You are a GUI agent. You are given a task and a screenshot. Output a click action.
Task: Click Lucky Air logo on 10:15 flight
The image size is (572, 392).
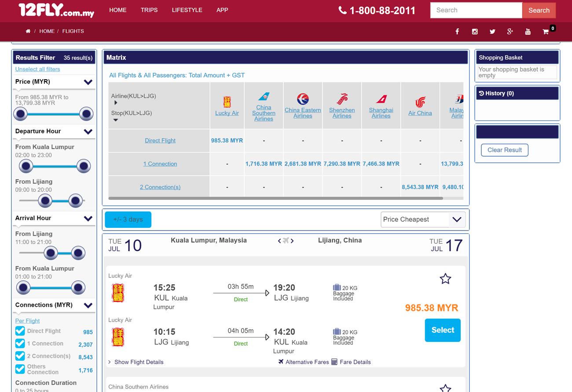118,337
